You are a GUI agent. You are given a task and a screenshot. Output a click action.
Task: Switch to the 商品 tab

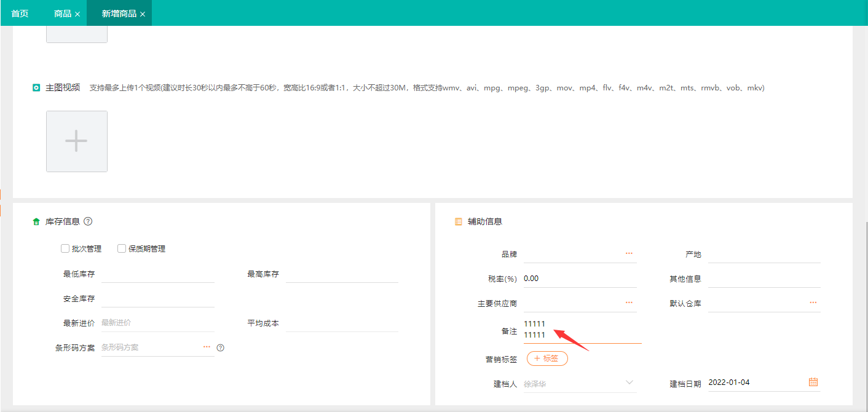click(61, 12)
